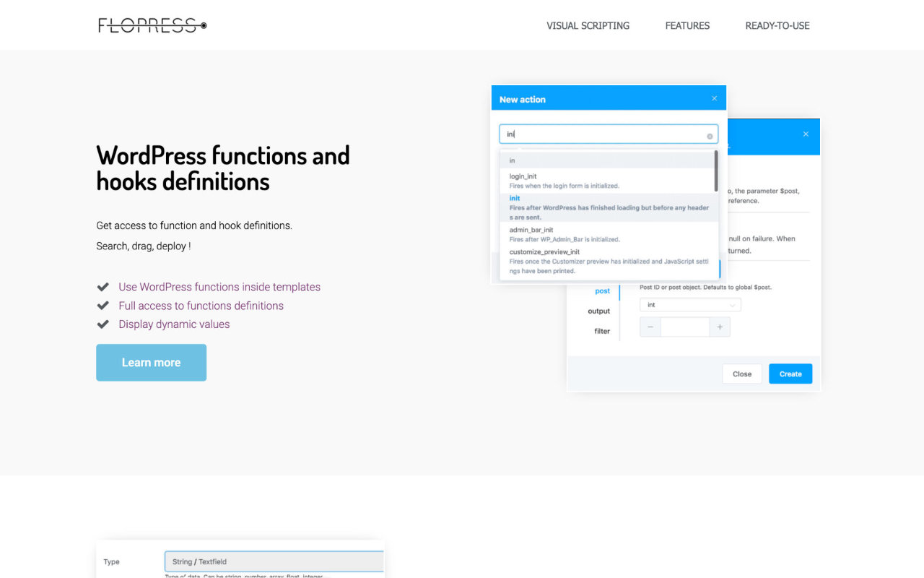Switch to the "output" tab
The image size is (924, 578).
(x=598, y=311)
